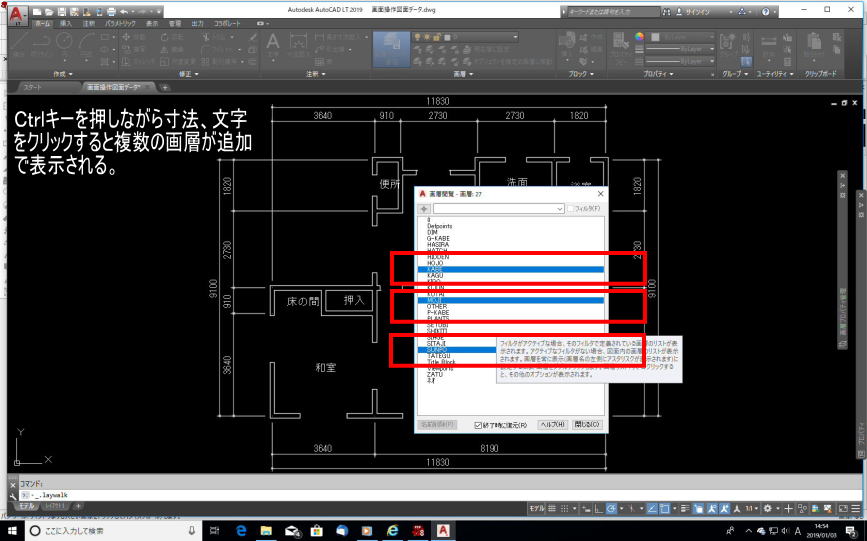Select the Arc tool in the ribbon
This screenshot has width=867, height=541.
coord(87,40)
